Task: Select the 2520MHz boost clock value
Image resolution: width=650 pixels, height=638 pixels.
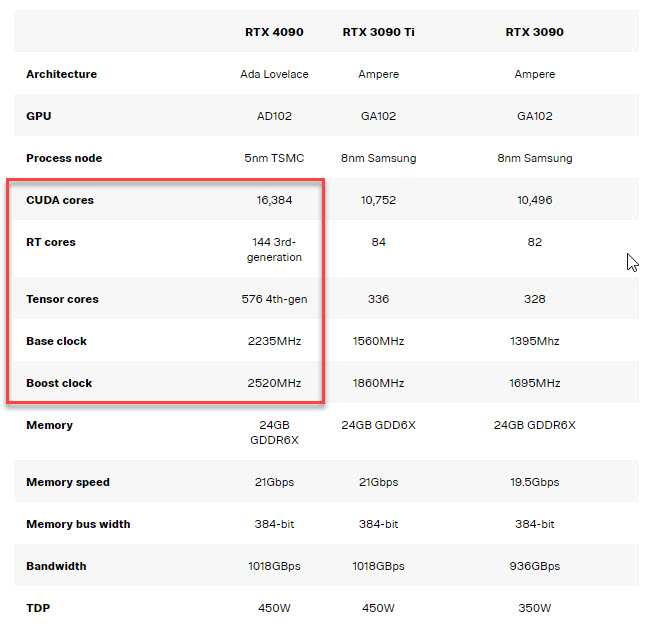Action: click(274, 383)
